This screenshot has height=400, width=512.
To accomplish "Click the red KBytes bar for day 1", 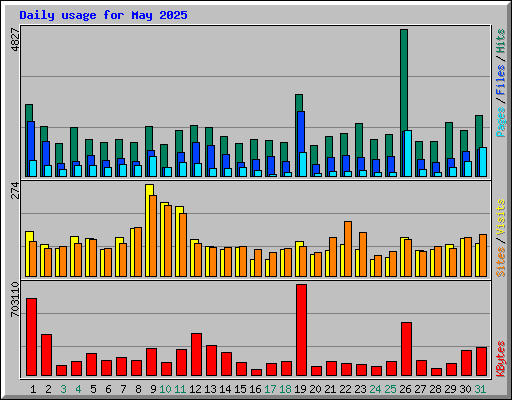I will 31,337.
